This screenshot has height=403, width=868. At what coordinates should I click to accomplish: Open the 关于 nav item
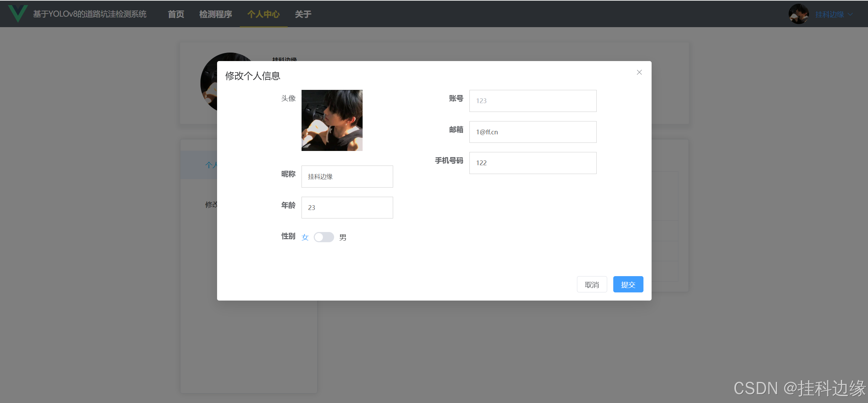click(x=303, y=14)
